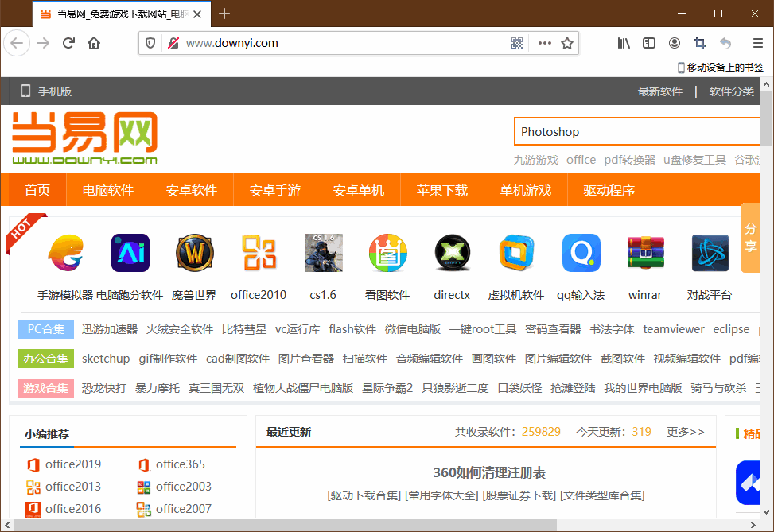
Task: Open the 魔兽世界 (World of Warcraft) icon
Action: [x=194, y=252]
